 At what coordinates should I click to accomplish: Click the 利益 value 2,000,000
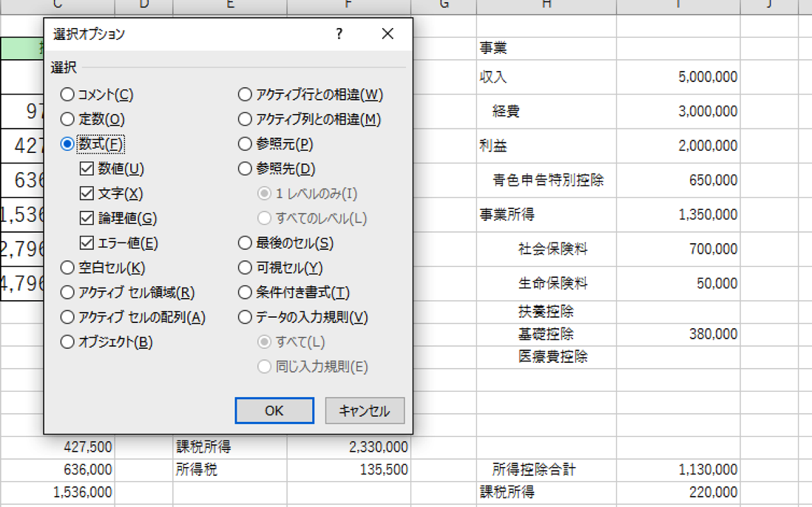[x=678, y=146]
